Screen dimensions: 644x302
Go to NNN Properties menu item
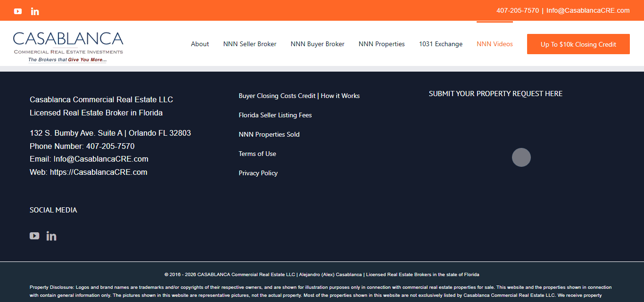[382, 44]
